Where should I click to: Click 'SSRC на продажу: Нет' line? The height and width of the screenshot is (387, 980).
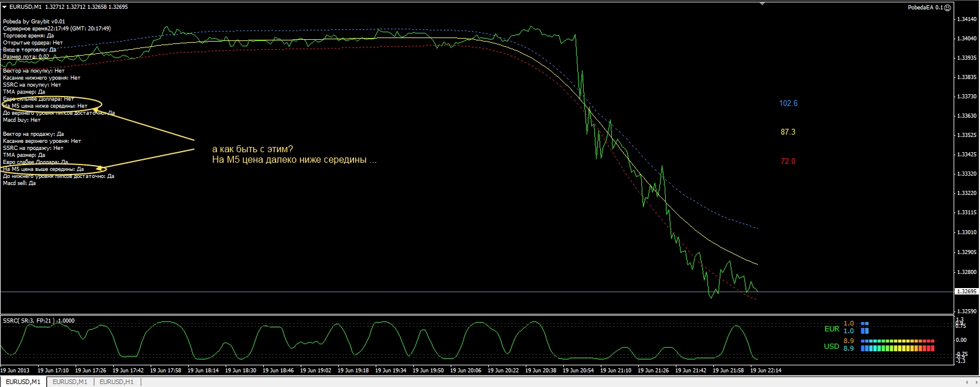pos(33,148)
